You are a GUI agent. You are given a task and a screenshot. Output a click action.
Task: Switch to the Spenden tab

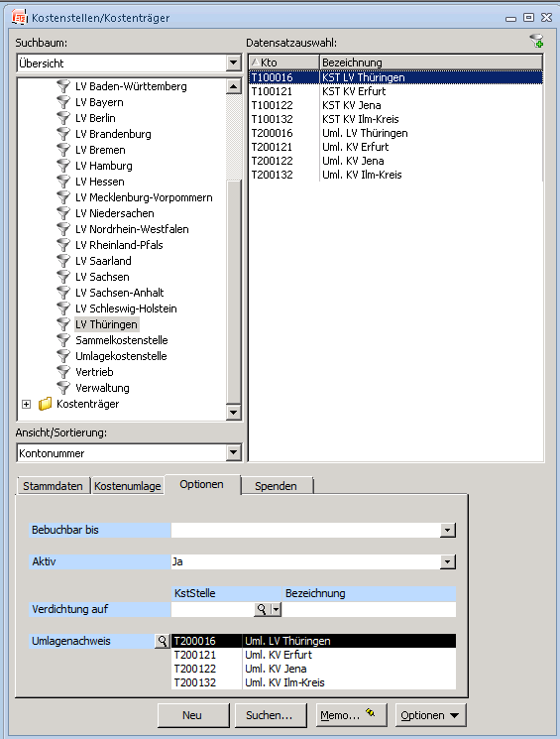click(x=276, y=486)
